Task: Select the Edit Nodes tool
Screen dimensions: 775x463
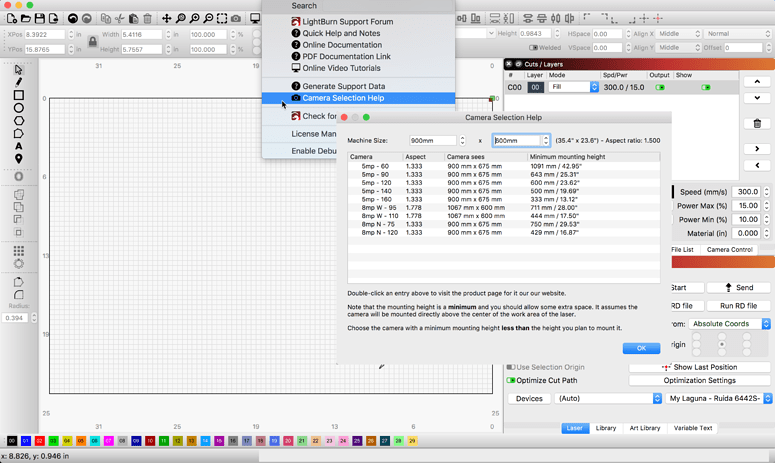Action: [x=19, y=133]
